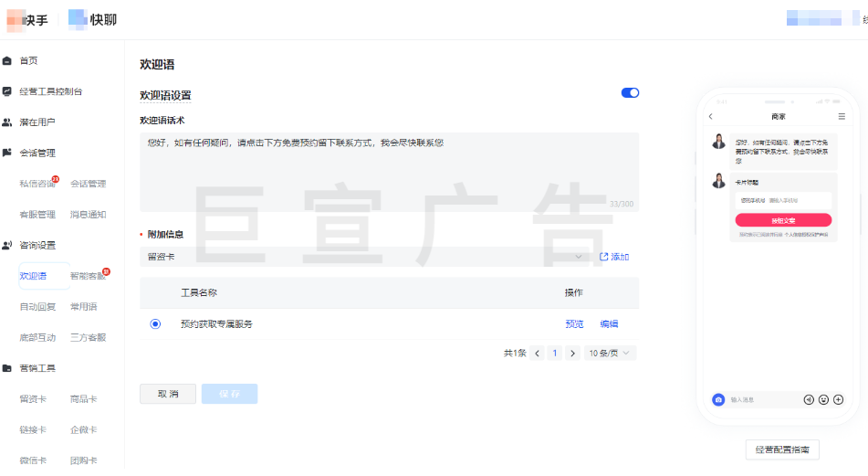868x476 pixels.
Task: Click the 预约获取专属服务 tool name
Action: 216,324
